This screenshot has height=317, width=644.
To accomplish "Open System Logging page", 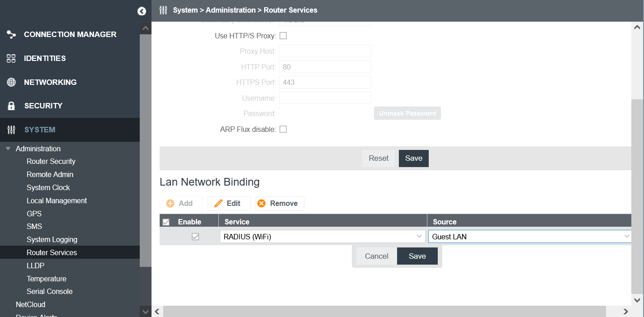I will point(52,239).
